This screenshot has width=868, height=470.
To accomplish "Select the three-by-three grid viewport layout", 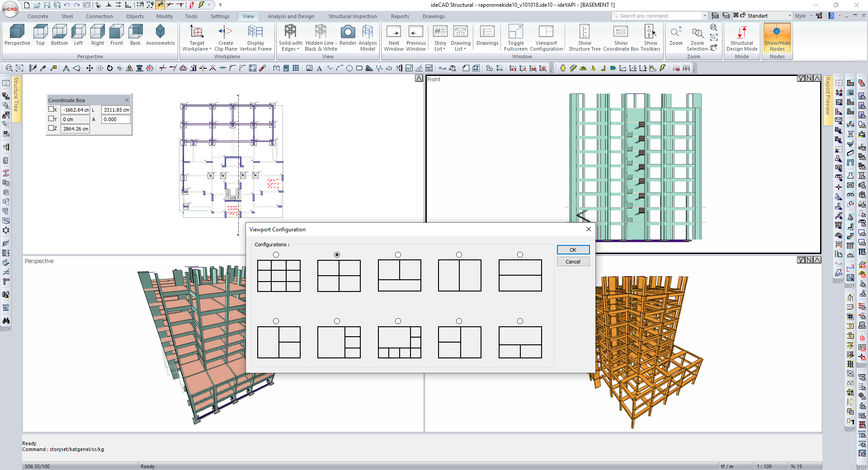I will click(276, 255).
